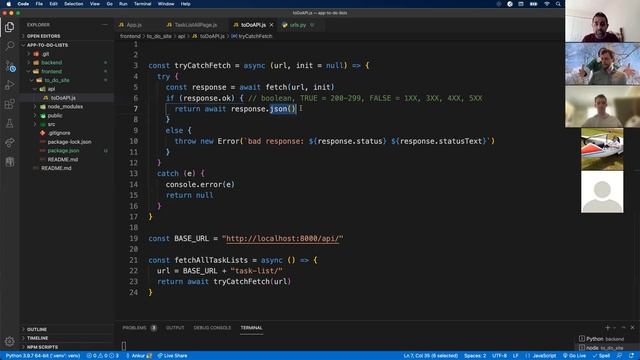
Task: Select the Python 3.9.7 interpreter status item
Action: click(x=43, y=356)
